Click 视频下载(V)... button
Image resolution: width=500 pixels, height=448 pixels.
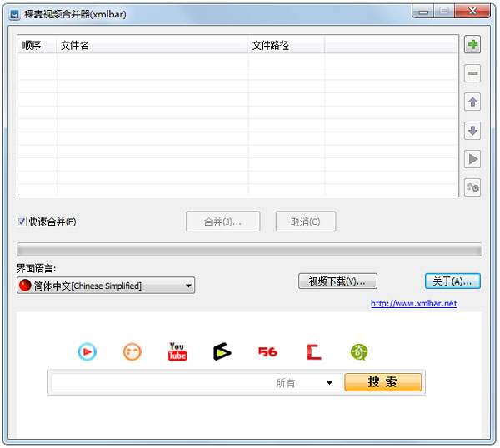[x=337, y=281]
